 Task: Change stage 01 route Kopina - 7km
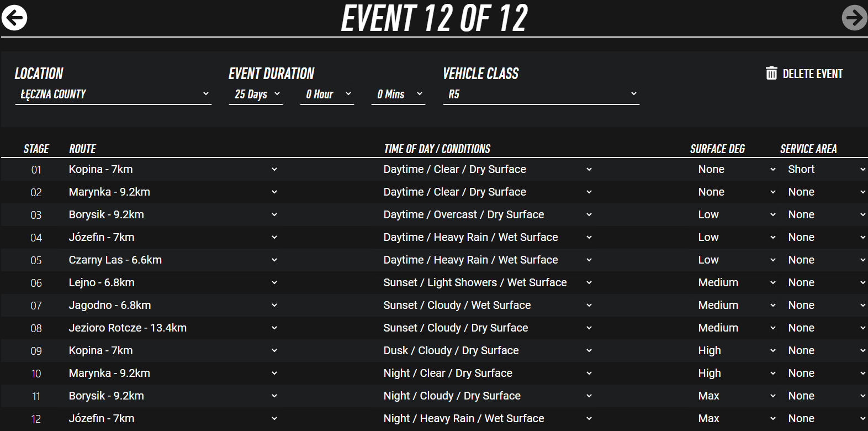(x=172, y=170)
